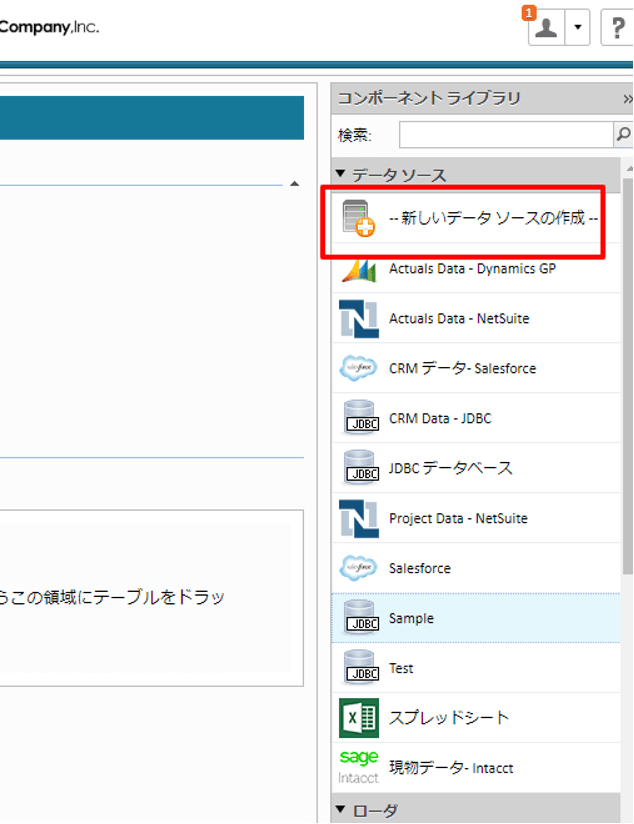Click the new data source server icon
The width and height of the screenshot is (634, 824).
(359, 218)
